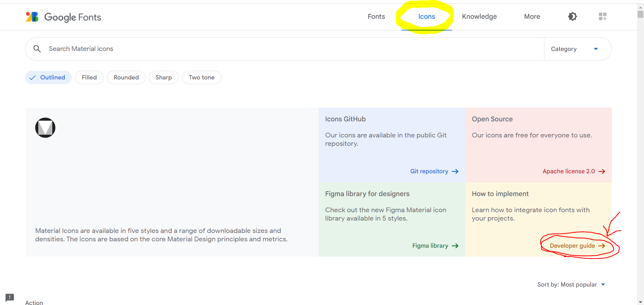Select the Two tone style chip
Viewport: 644px width, 305px height.
click(x=202, y=77)
